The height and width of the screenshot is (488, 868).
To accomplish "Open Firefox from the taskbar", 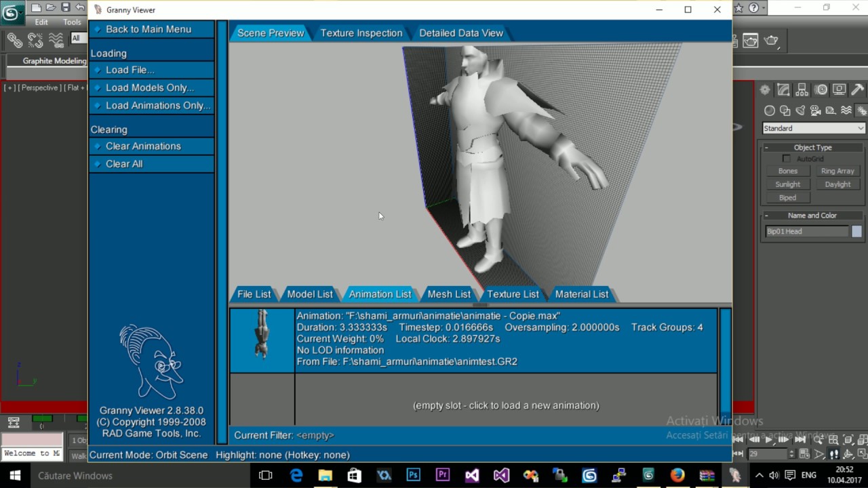I will point(677,475).
